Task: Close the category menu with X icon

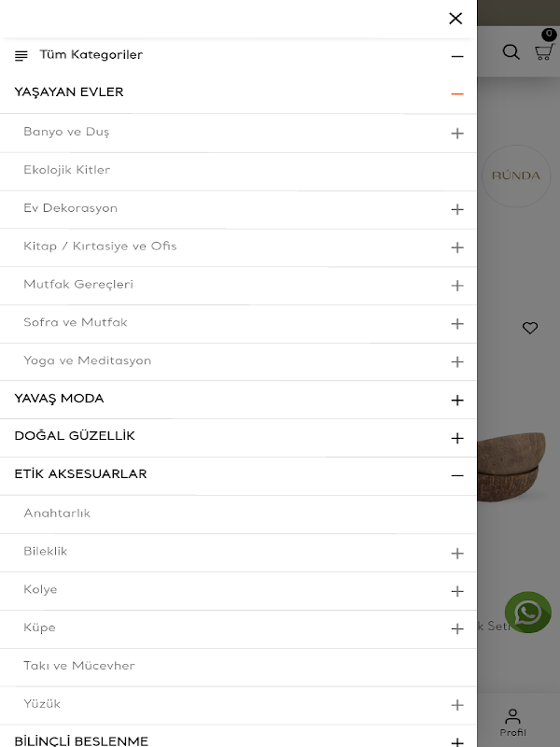Action: (455, 19)
